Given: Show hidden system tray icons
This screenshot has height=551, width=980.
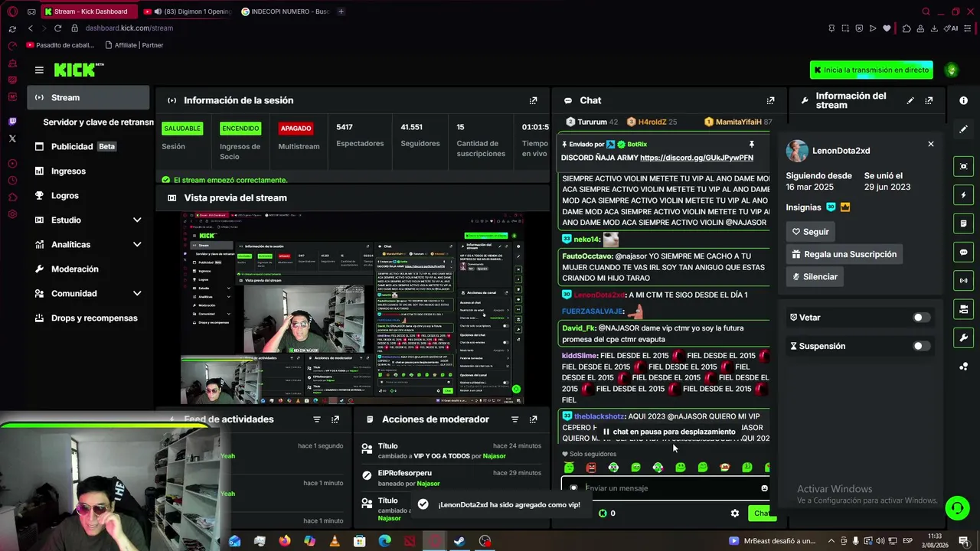Looking at the screenshot, I should 831,541.
